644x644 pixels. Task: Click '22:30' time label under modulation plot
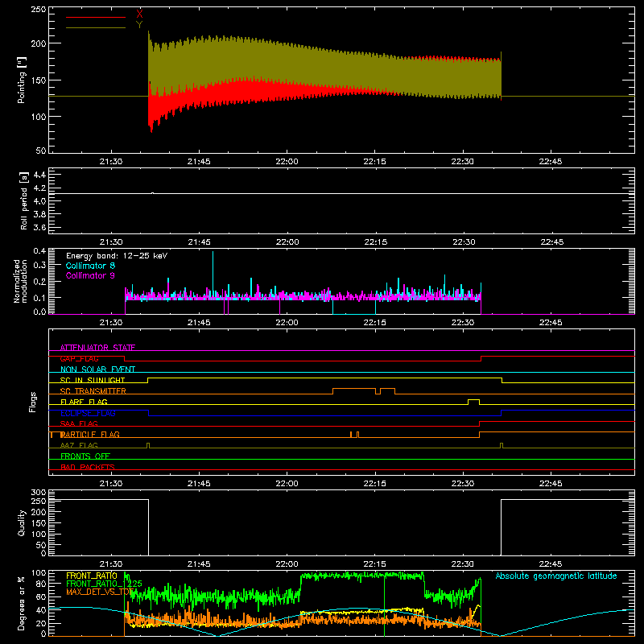tap(463, 323)
